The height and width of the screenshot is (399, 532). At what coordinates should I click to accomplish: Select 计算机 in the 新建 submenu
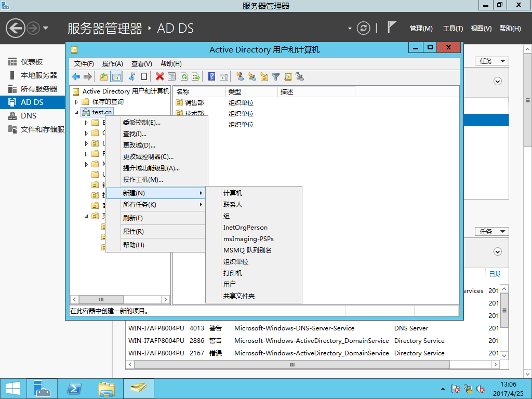pyautogui.click(x=254, y=193)
